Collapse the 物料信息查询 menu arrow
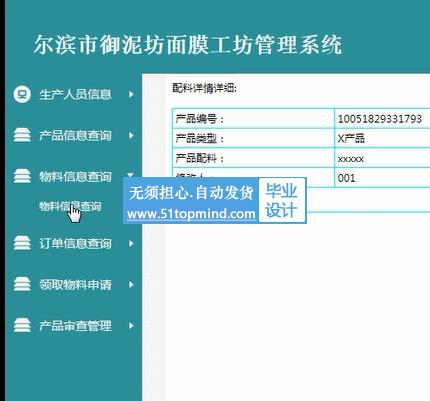 pos(130,175)
